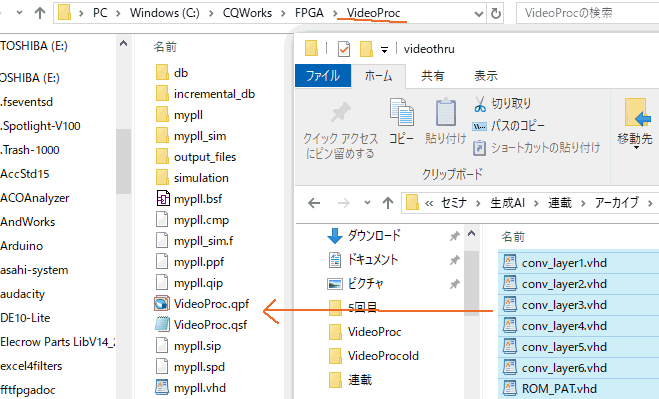Click the refresh button beside the address bar

coord(496,14)
